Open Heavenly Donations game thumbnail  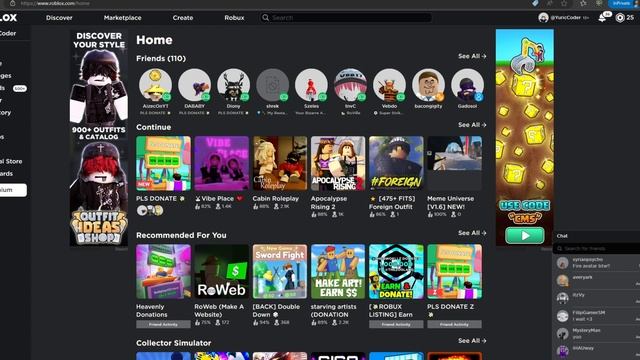point(163,271)
